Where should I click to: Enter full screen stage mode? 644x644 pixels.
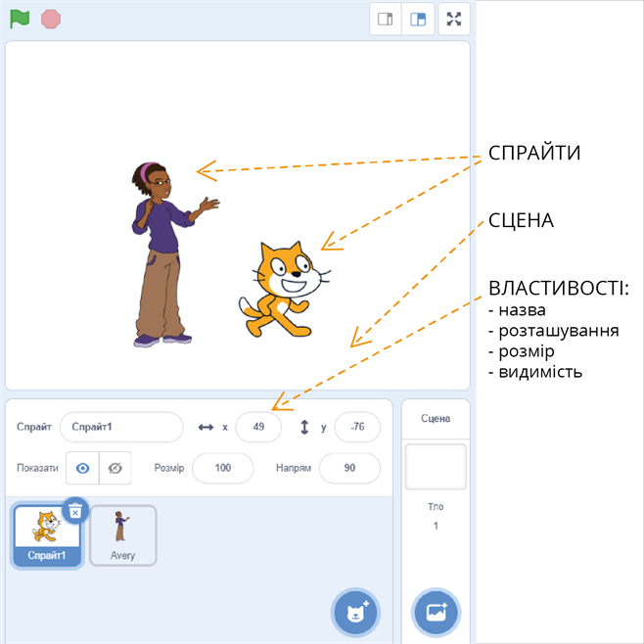[453, 20]
